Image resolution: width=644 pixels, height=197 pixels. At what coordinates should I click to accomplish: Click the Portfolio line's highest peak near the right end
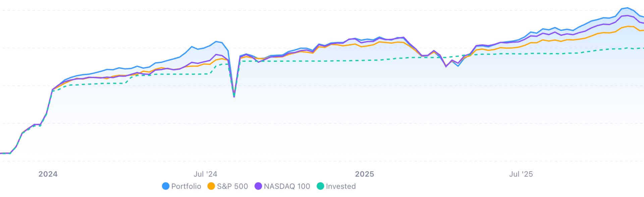click(627, 8)
